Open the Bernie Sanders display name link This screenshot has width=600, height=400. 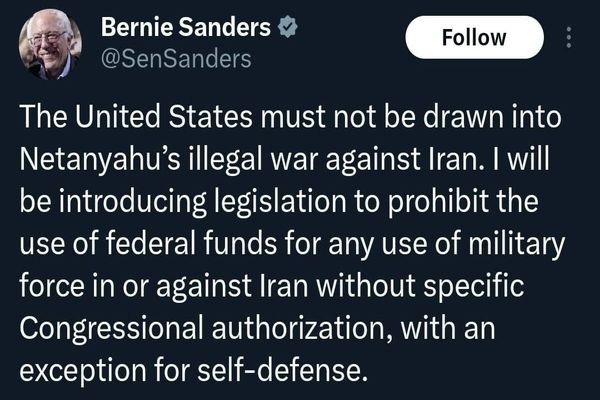(x=186, y=28)
